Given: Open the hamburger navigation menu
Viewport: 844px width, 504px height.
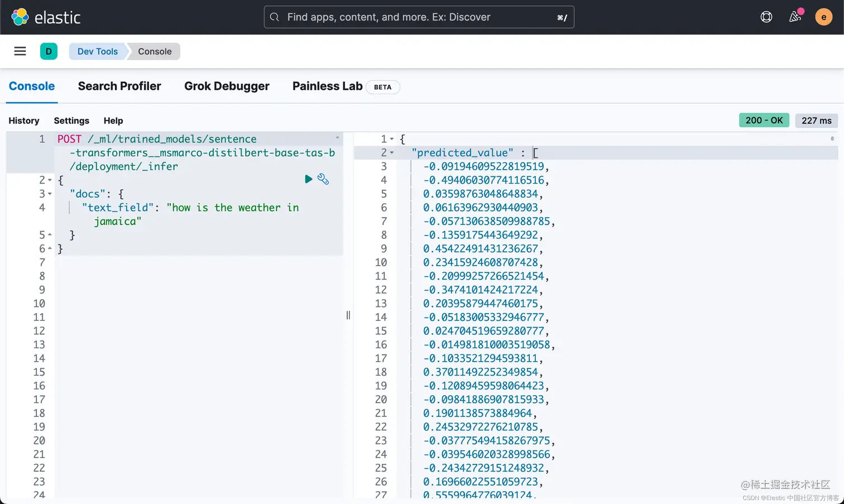Looking at the screenshot, I should point(20,51).
